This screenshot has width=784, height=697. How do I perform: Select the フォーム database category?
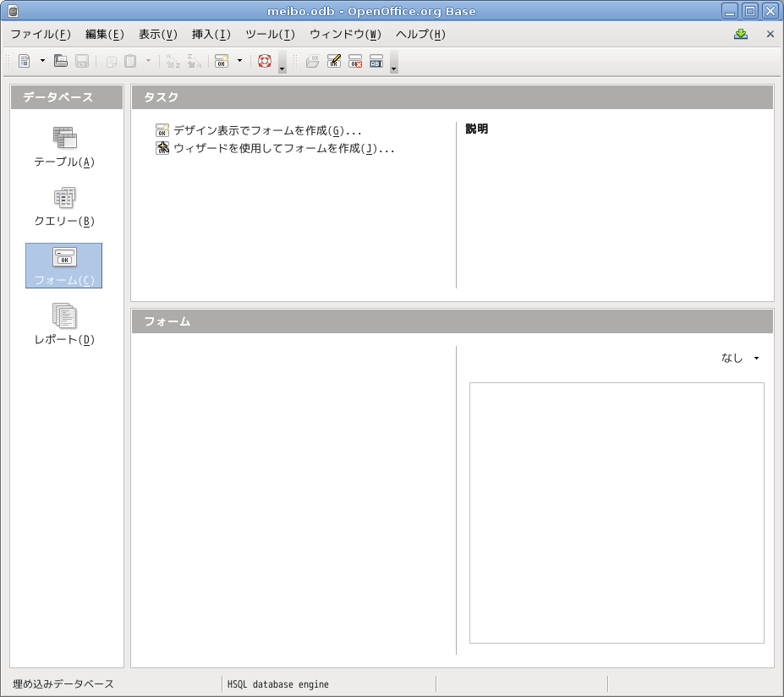pos(64,266)
